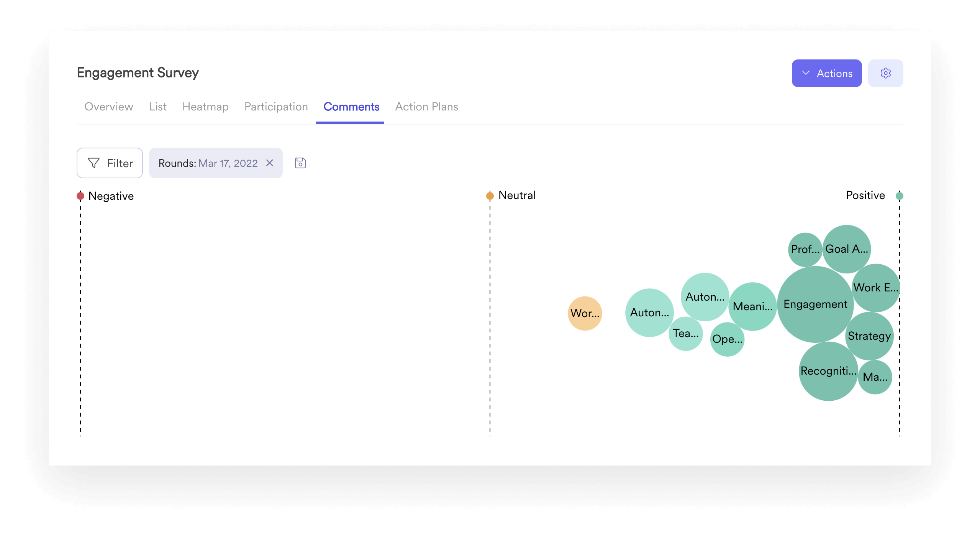Select the Action Plans tab
The height and width of the screenshot is (533, 980).
point(426,106)
